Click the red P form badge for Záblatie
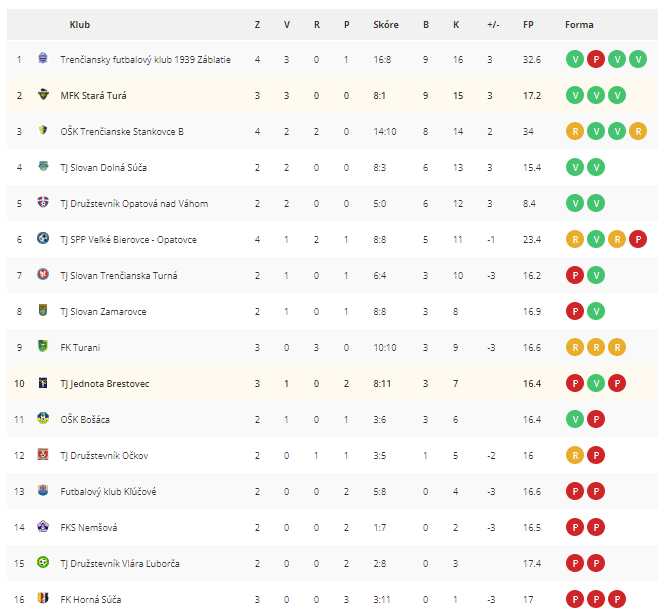The width and height of the screenshot is (665, 613). pyautogui.click(x=596, y=59)
